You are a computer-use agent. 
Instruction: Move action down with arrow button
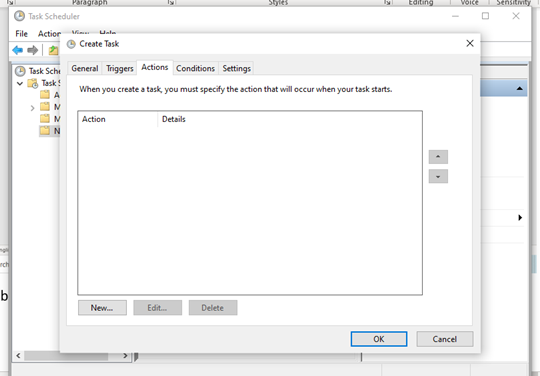coord(438,176)
